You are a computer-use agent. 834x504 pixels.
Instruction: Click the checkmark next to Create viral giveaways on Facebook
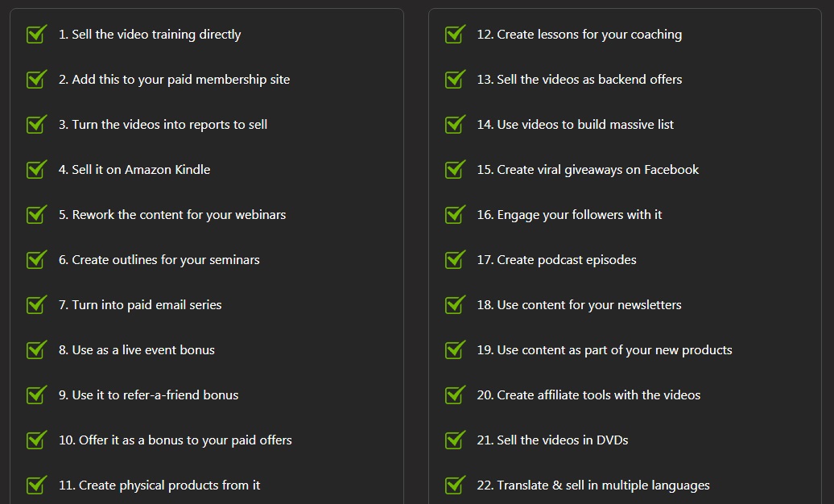455,170
